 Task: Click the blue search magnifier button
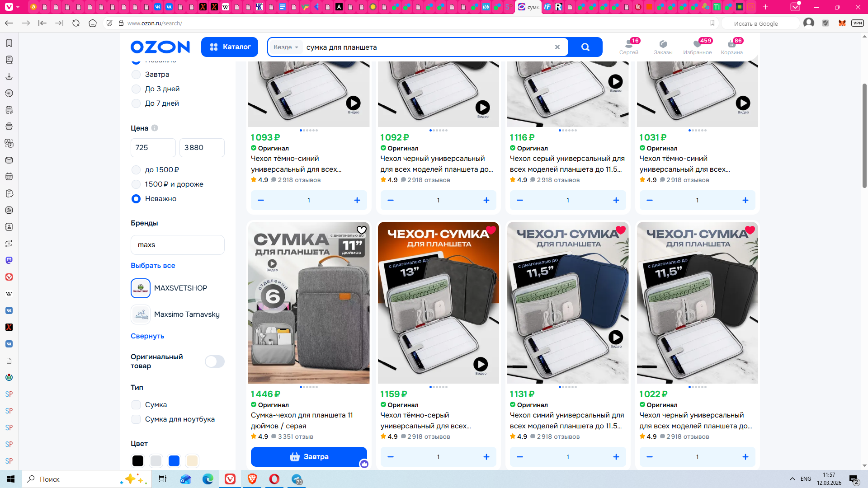[585, 47]
